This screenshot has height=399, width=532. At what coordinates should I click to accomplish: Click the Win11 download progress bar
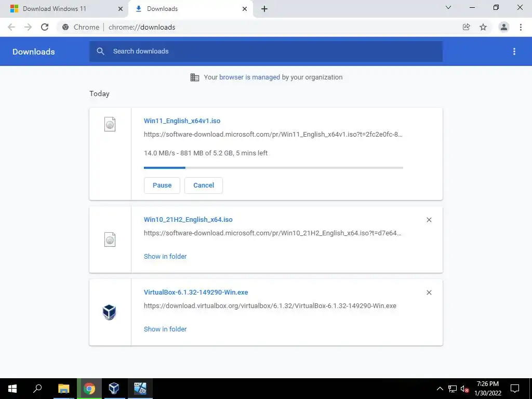point(273,168)
